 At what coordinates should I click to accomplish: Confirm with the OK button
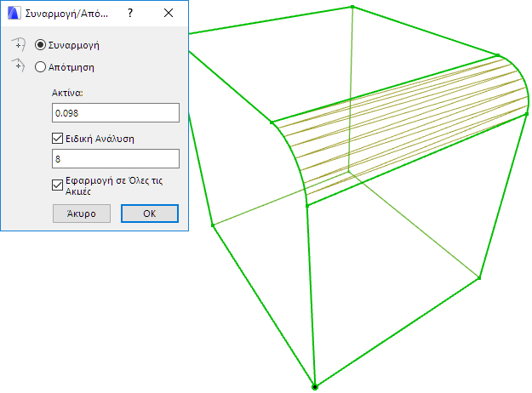click(150, 214)
